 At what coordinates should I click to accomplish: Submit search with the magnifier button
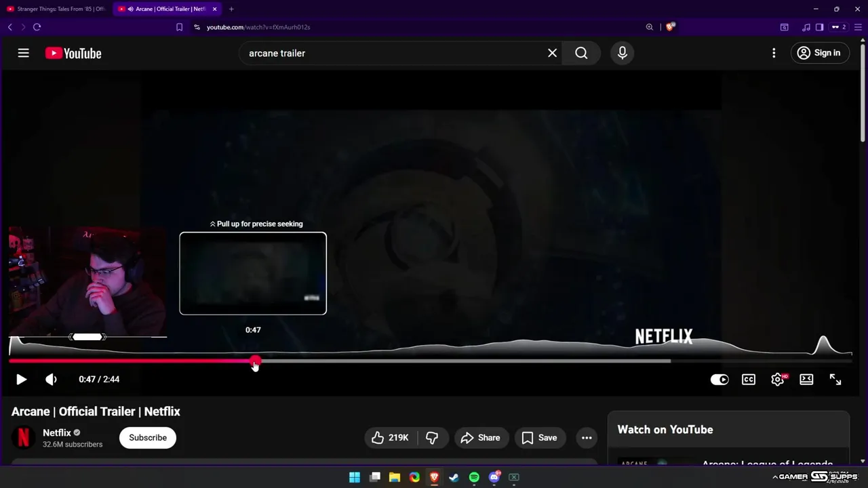point(581,53)
